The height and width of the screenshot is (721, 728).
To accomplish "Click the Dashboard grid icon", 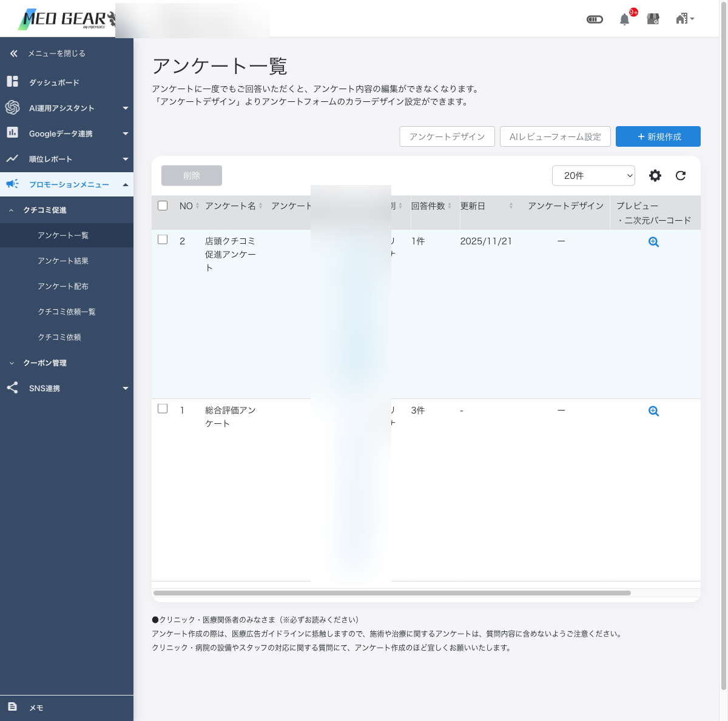I will click(12, 81).
